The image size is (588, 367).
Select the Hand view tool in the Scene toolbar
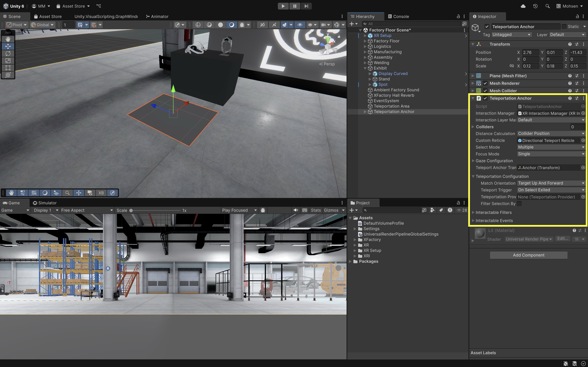(8, 39)
